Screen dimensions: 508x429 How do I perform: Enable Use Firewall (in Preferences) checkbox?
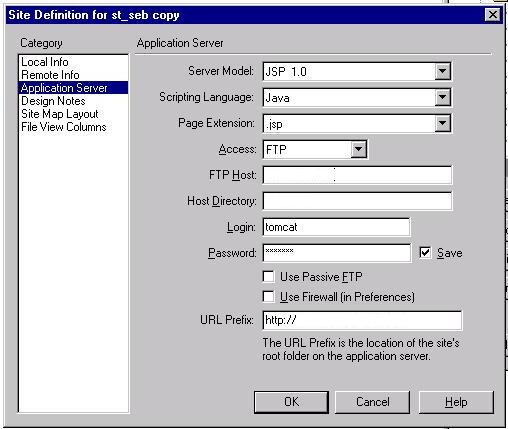[x=268, y=296]
